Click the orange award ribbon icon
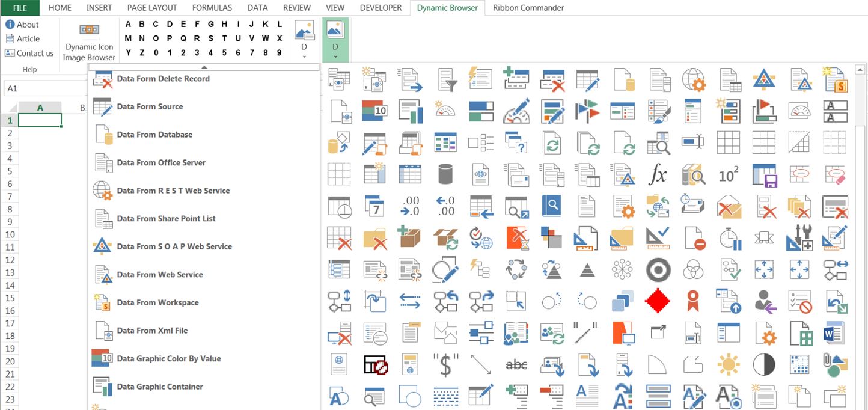The height and width of the screenshot is (410, 868). pyautogui.click(x=693, y=301)
